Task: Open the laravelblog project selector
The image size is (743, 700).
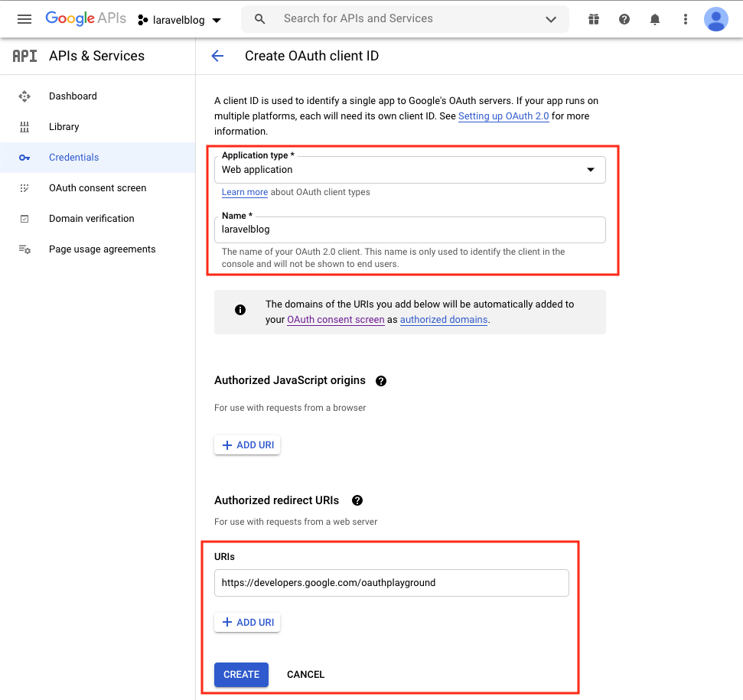Action: [x=180, y=20]
